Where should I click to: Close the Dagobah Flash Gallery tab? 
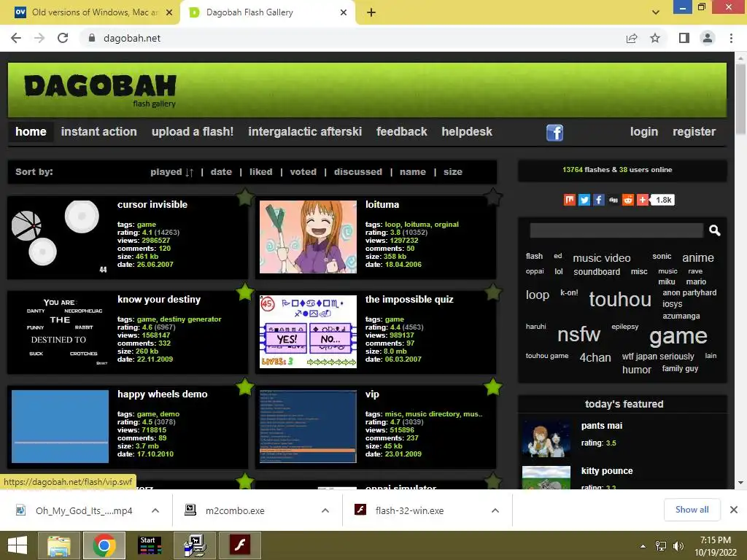coord(344,12)
